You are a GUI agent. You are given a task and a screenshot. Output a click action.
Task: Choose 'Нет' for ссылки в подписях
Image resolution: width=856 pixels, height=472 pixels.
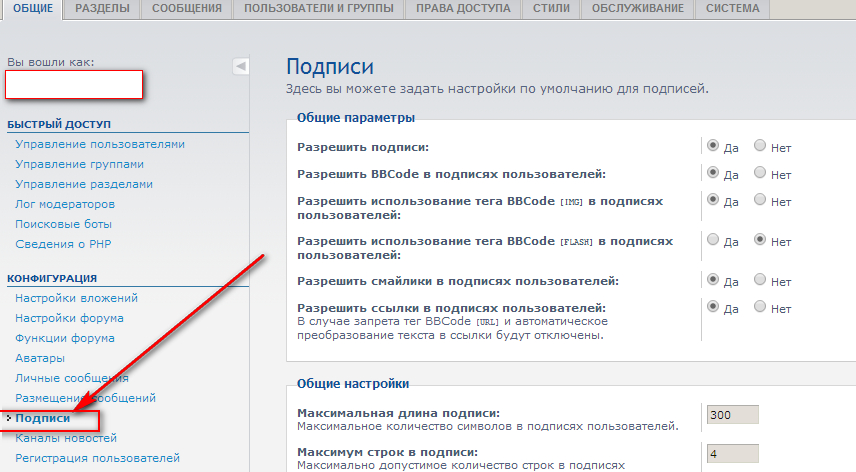[x=760, y=307]
